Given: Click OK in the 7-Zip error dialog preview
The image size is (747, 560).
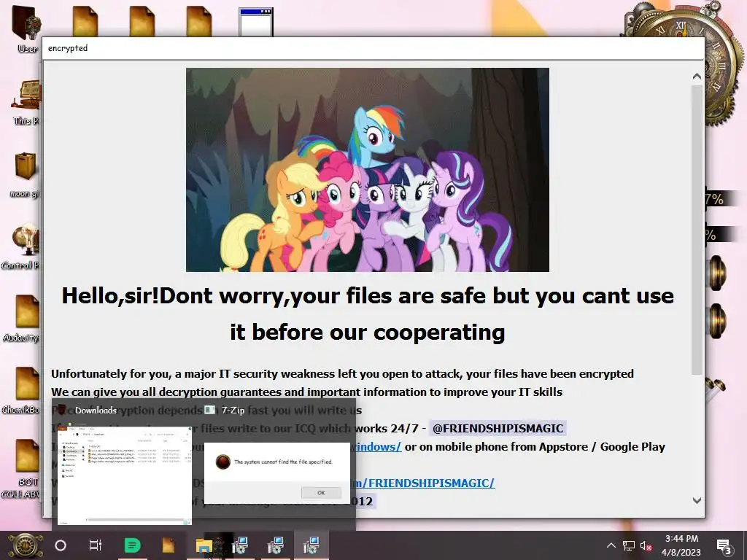Looking at the screenshot, I should [x=321, y=493].
